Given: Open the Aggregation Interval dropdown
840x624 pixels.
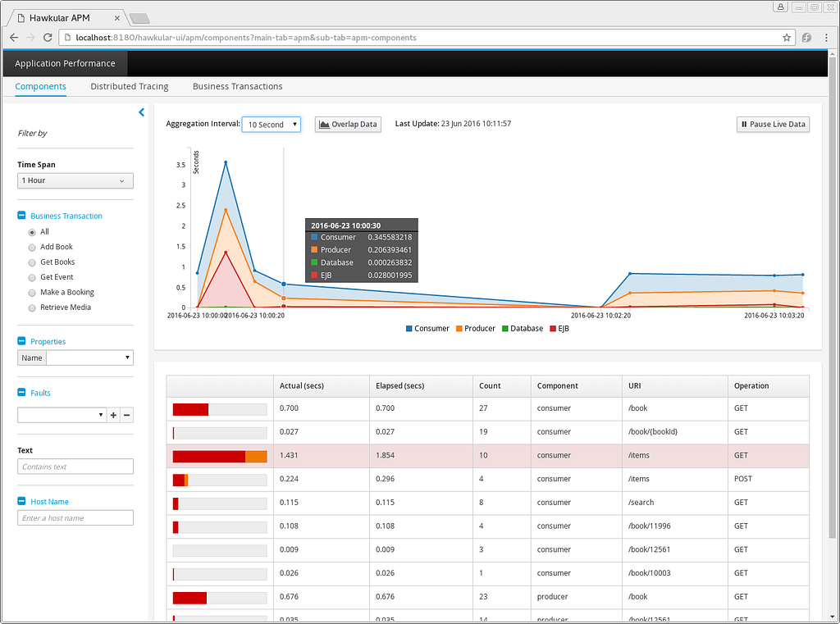Looking at the screenshot, I should pos(271,125).
